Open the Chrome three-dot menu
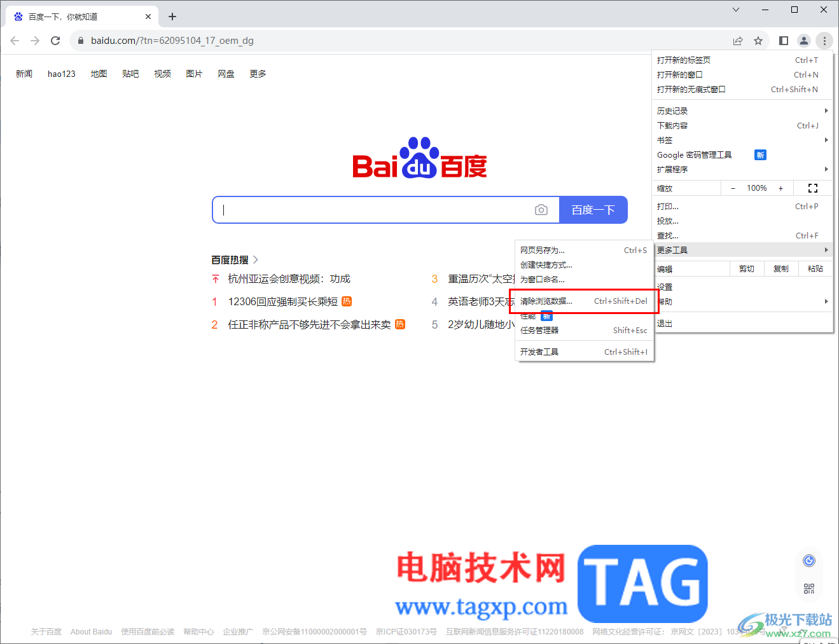 click(824, 41)
